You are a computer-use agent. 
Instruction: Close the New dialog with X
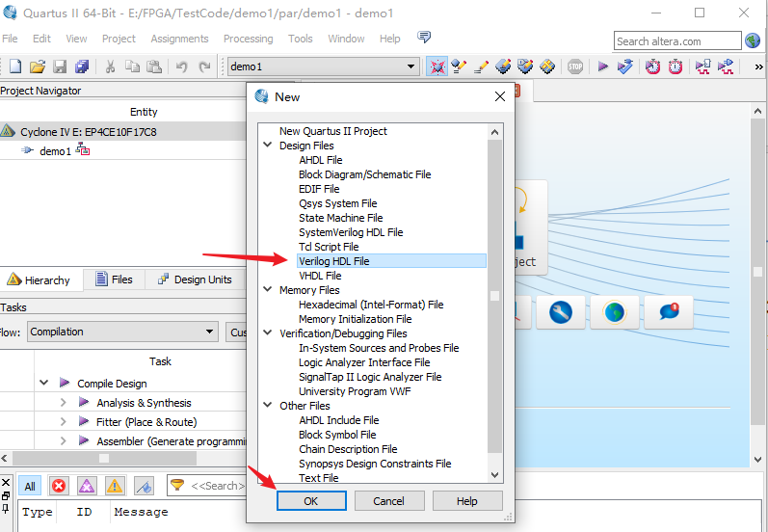(500, 96)
